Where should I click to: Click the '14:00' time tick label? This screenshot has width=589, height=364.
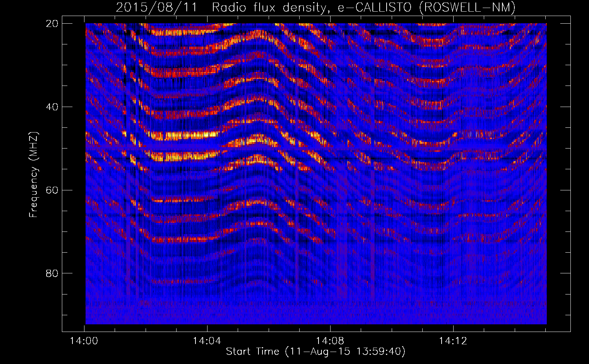pyautogui.click(x=84, y=341)
